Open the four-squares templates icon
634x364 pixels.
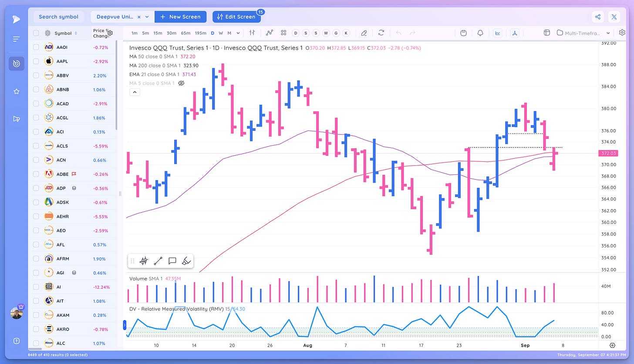coord(283,33)
